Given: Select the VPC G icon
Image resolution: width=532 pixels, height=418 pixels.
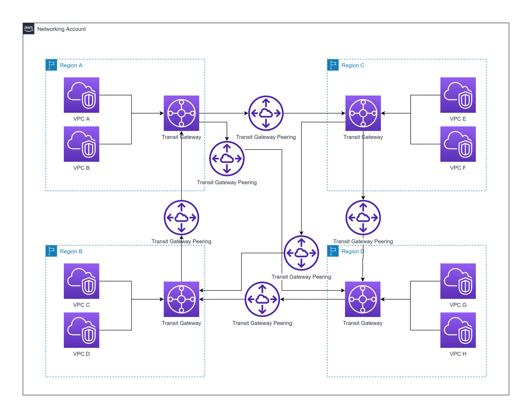Looking at the screenshot, I should (x=458, y=281).
